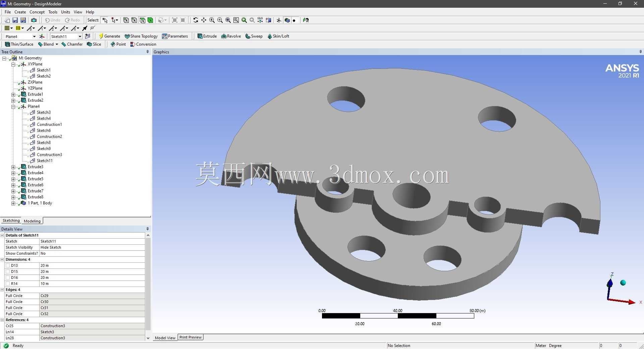Expand the 1 Part, 1 Body node
The width and height of the screenshot is (644, 349).
(x=13, y=203)
